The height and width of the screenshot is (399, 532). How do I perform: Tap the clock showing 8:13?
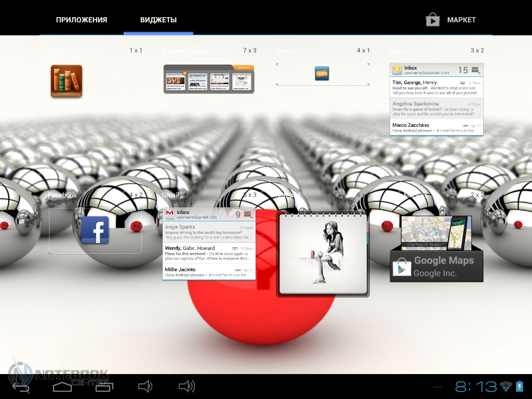tap(476, 386)
